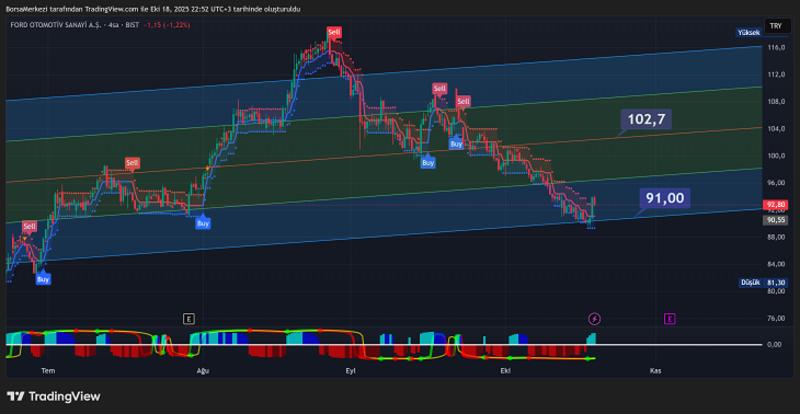This screenshot has height=414, width=800.
Task: Click the Buy signal label near Ağu
Action: click(203, 223)
